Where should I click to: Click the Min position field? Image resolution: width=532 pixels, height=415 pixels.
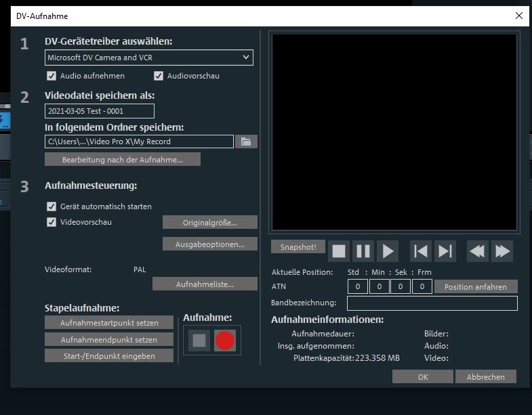point(380,286)
